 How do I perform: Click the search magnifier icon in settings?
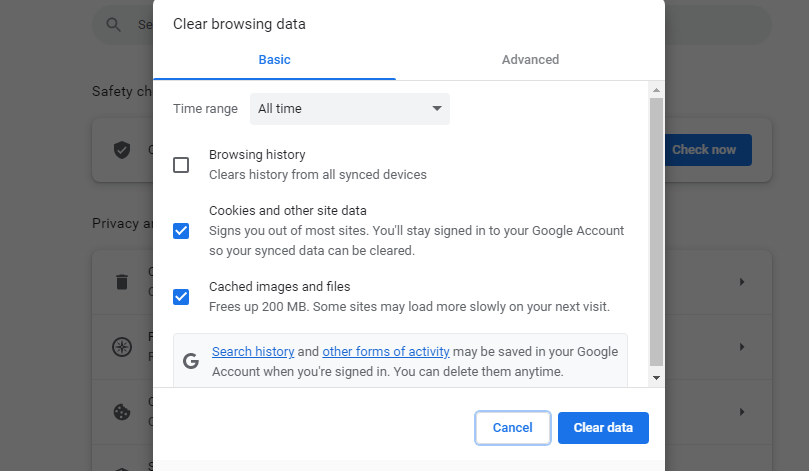(114, 24)
